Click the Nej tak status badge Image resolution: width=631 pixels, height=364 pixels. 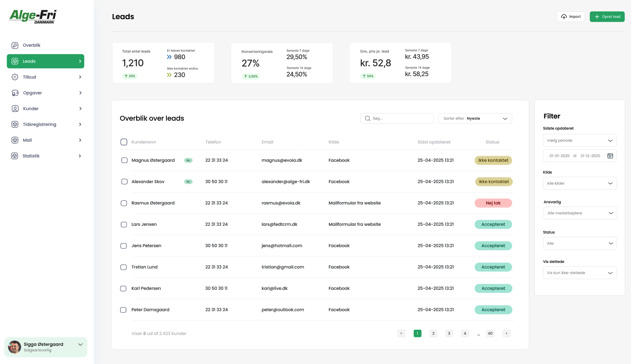(x=493, y=203)
